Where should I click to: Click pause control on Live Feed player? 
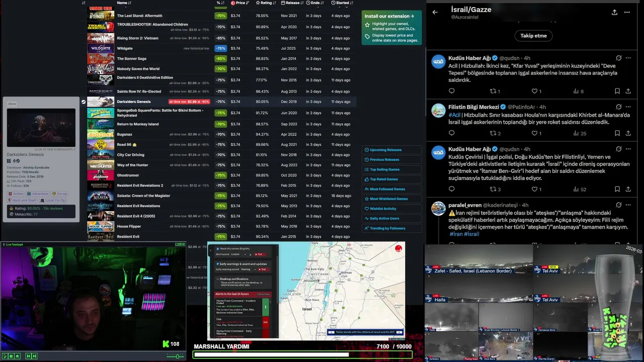(x=11, y=356)
